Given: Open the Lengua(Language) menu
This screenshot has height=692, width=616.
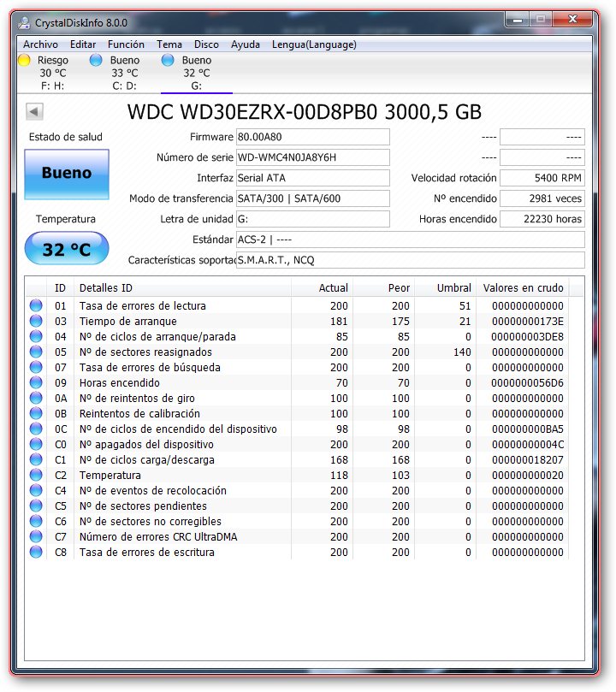Looking at the screenshot, I should pyautogui.click(x=314, y=44).
